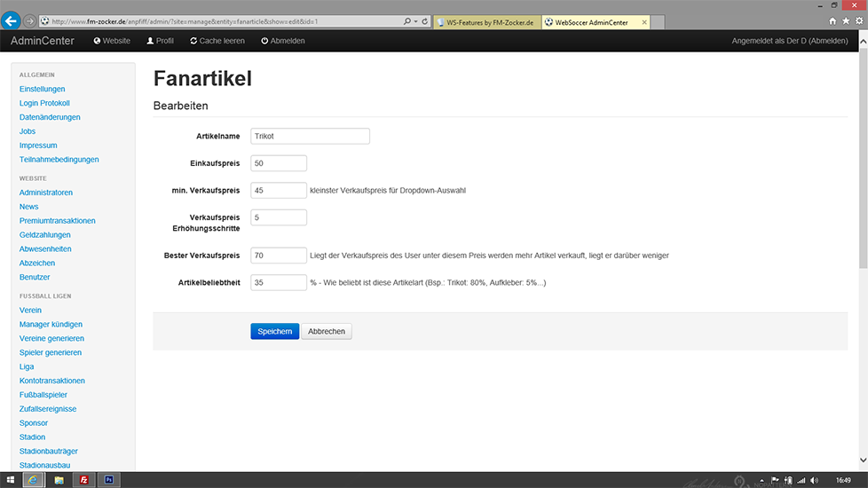The image size is (868, 488).
Task: Open FileZilla from the taskbar
Action: point(83,480)
